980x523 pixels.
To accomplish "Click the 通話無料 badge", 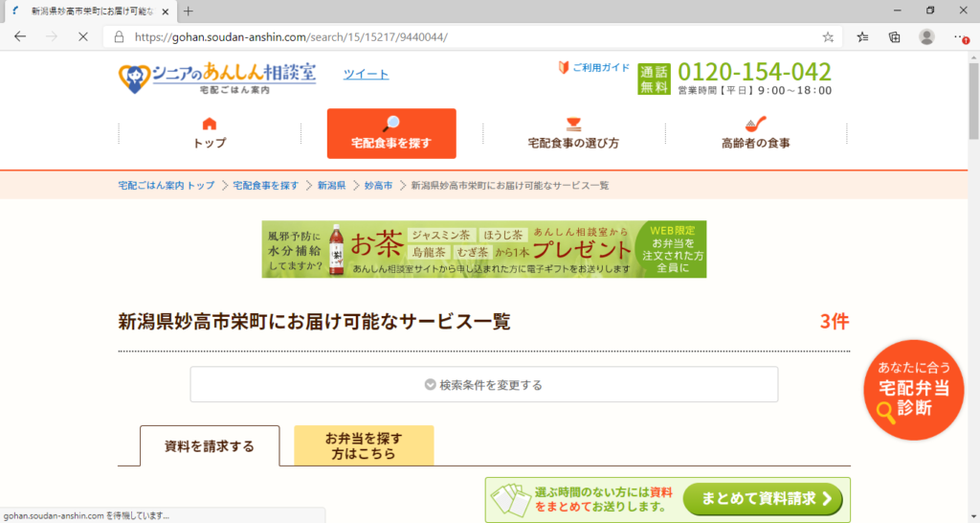I will click(x=654, y=79).
